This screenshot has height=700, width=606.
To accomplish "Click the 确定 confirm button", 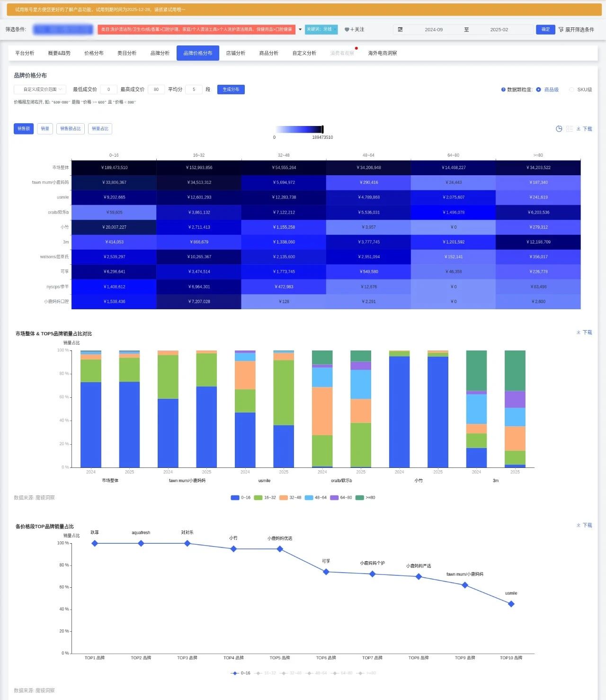I will [545, 29].
